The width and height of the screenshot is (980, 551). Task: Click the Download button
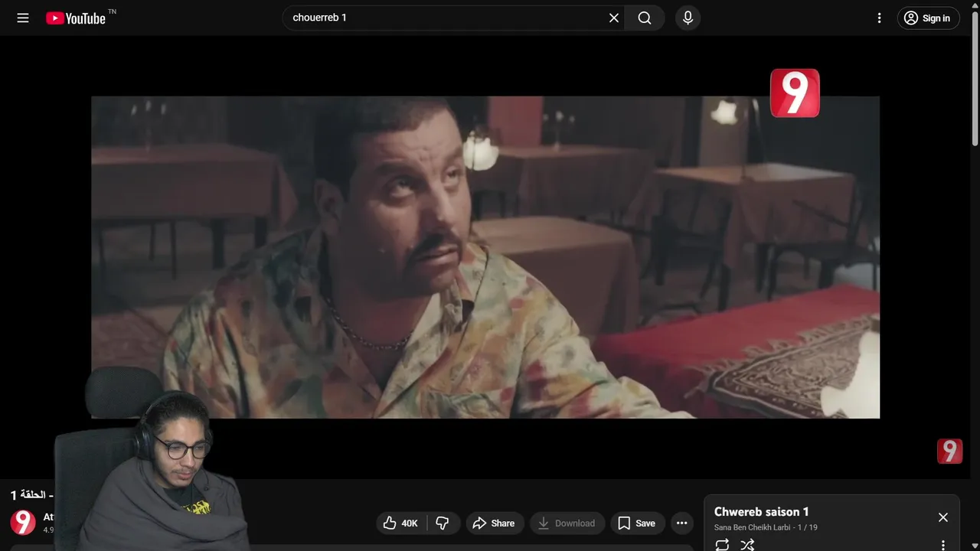click(x=567, y=523)
